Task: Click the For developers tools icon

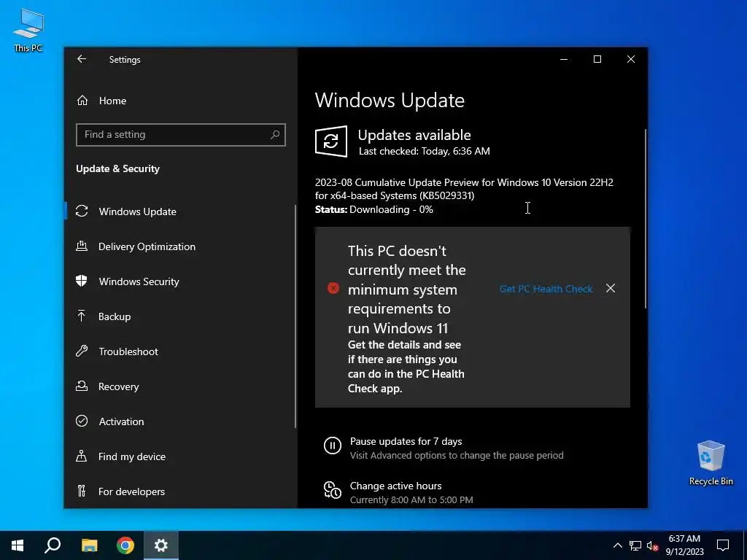Action: tap(82, 491)
